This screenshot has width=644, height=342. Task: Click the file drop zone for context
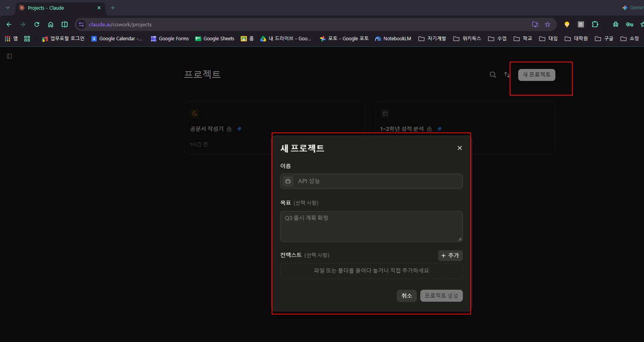(372, 271)
